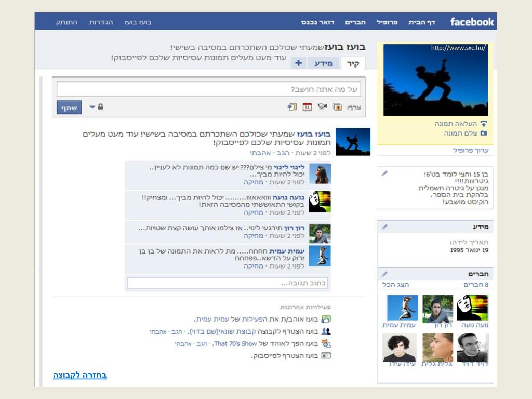Open friend נועה נועה thumbnail
Screen dimensions: 532x399
[x=473, y=308]
